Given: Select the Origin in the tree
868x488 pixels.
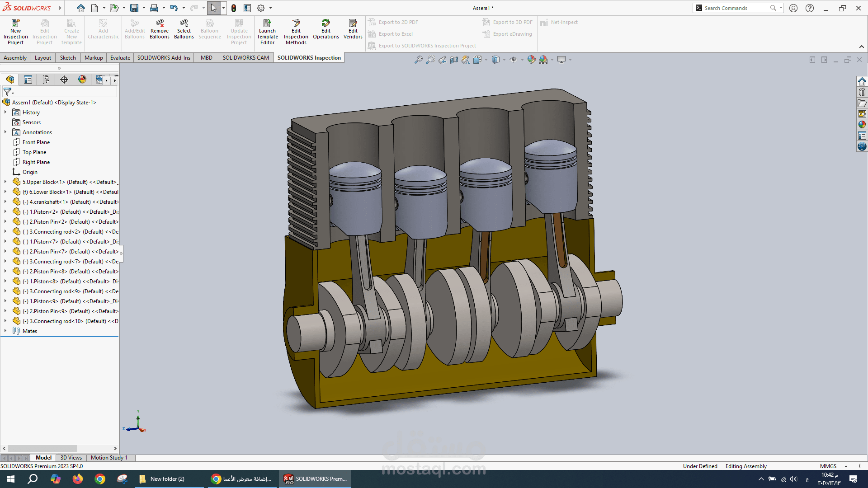Looking at the screenshot, I should [x=30, y=172].
